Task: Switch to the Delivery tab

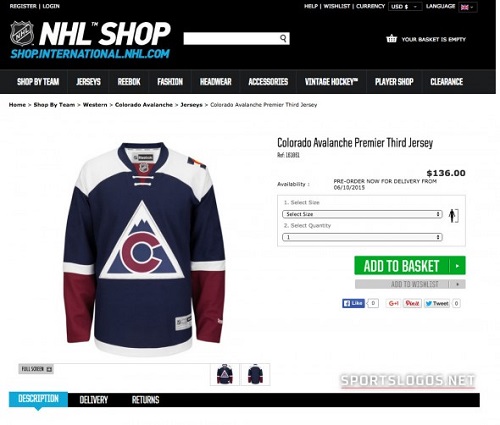Action: pos(94,400)
